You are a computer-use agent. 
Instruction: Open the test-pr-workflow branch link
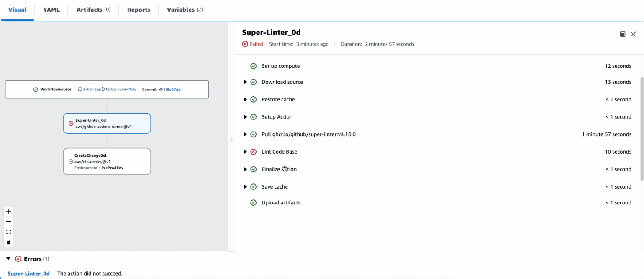(x=121, y=89)
